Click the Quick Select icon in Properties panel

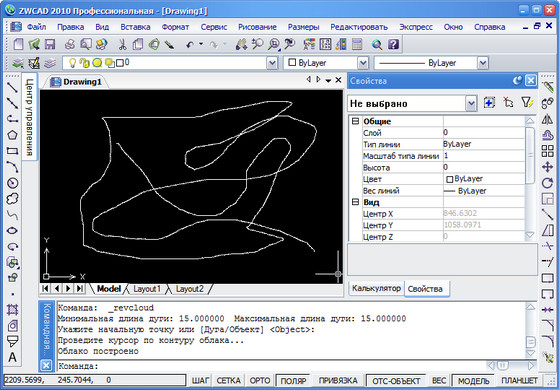click(x=527, y=103)
